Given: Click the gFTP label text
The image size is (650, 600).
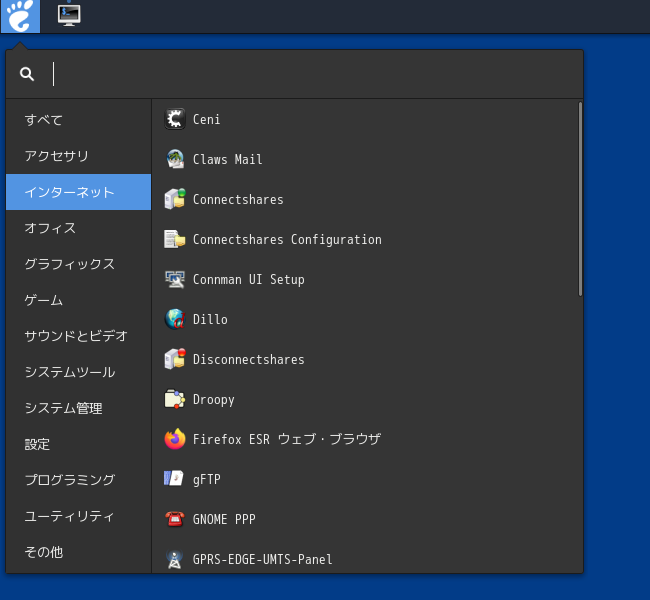Looking at the screenshot, I should 206,480.
